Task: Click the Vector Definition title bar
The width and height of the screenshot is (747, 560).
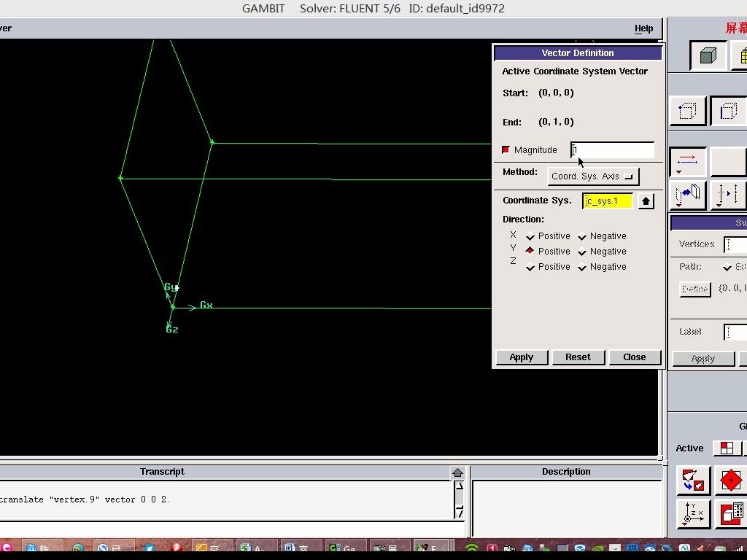Action: 578,52
